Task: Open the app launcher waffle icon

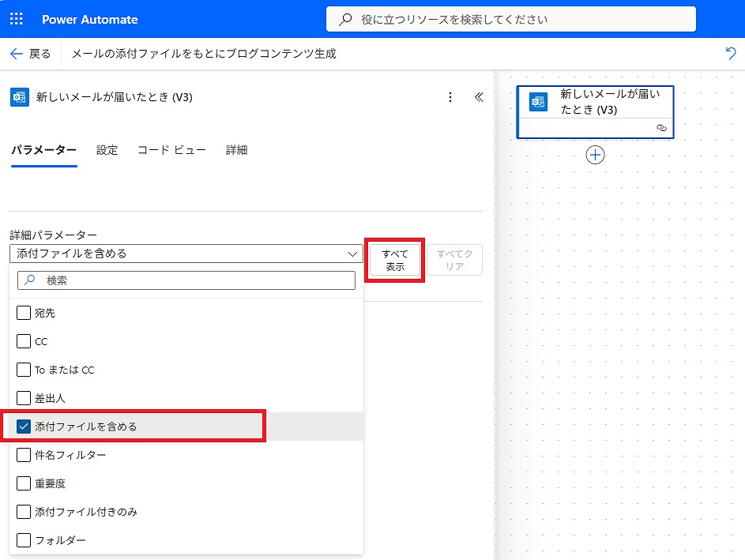Action: [x=17, y=19]
